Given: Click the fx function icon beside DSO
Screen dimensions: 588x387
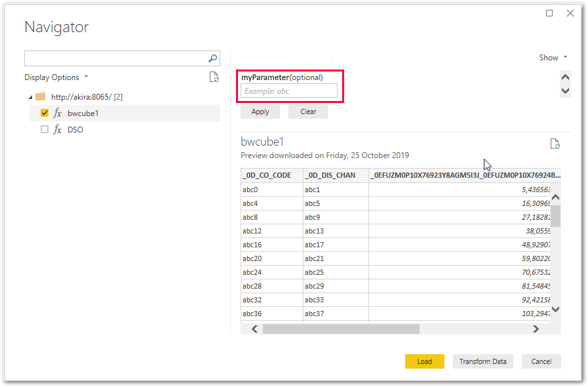Looking at the screenshot, I should tap(58, 129).
